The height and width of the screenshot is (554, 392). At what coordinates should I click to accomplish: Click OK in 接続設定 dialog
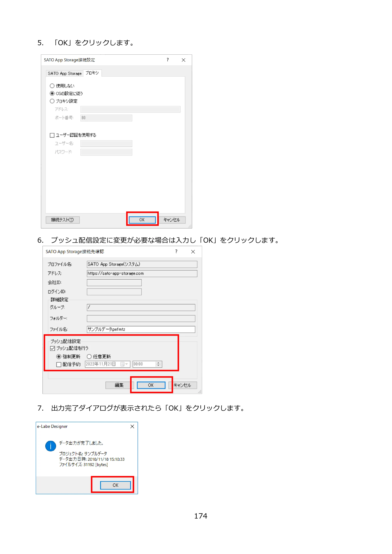click(x=142, y=220)
